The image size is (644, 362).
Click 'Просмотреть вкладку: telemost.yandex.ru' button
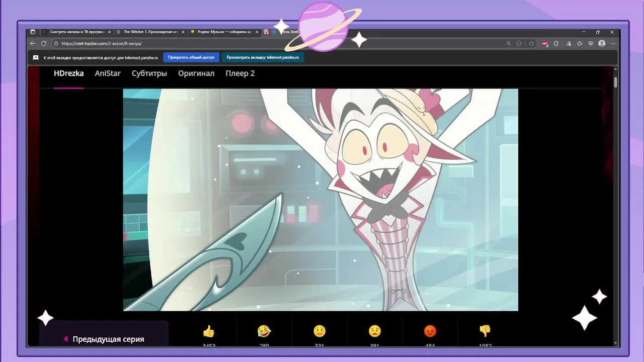coord(263,57)
